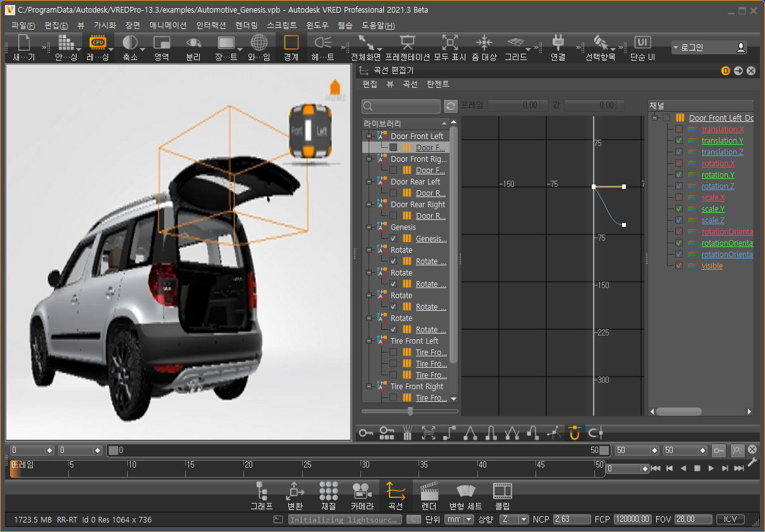Toggle the translation.X channel checkbox

[679, 130]
